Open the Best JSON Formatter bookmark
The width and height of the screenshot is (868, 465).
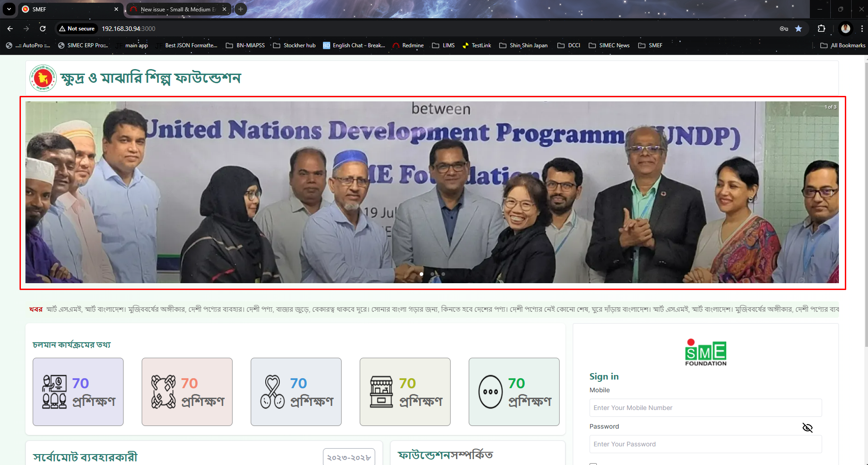(186, 45)
